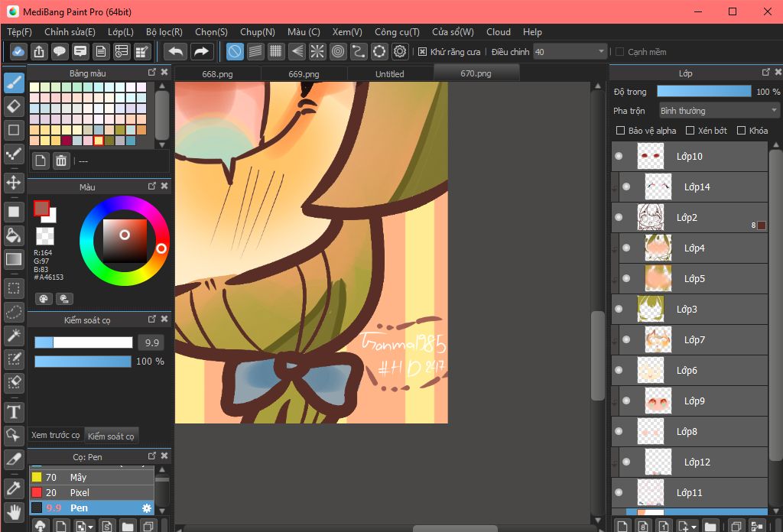The height and width of the screenshot is (532, 783).
Task: Select layer Lớp14 thumbnail
Action: tap(658, 187)
